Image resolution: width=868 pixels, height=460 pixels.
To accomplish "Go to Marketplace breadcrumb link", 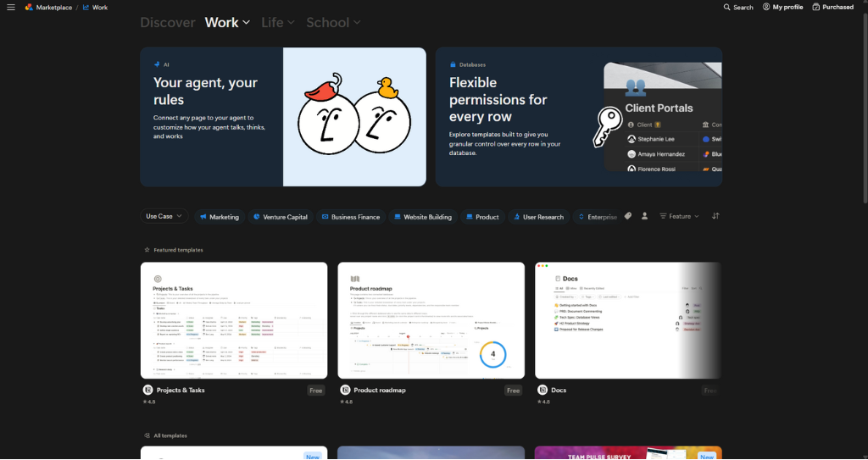I will [x=53, y=7].
